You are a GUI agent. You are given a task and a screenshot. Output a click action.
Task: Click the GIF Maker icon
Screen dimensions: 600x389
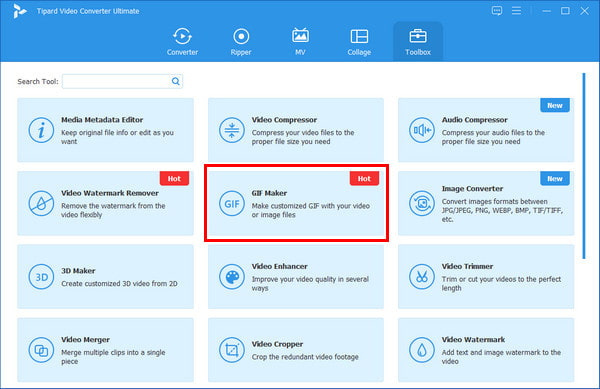(232, 203)
